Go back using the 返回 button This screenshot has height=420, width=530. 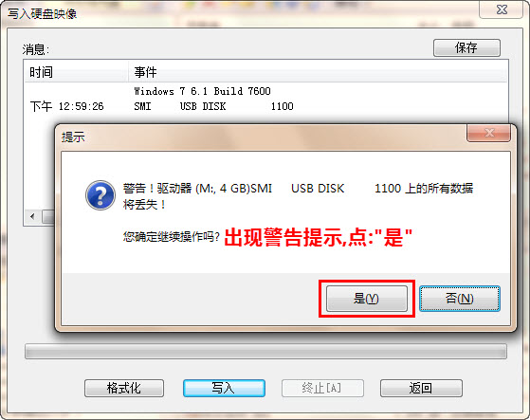(x=421, y=388)
